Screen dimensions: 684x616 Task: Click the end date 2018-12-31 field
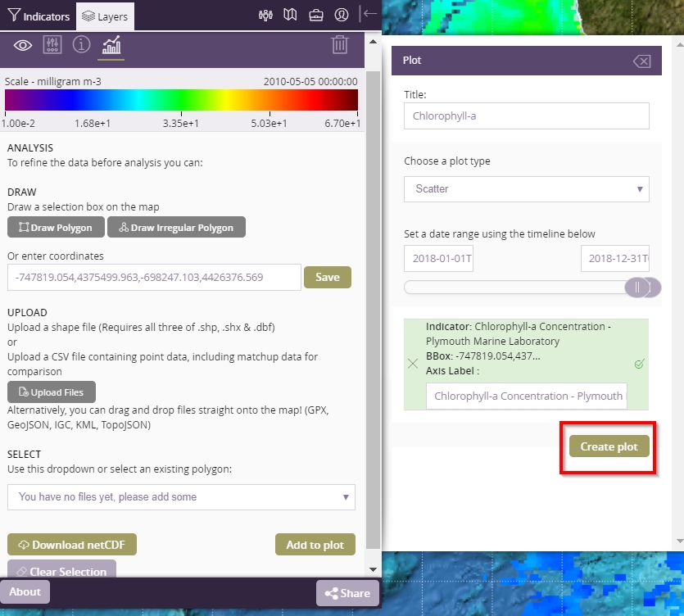(x=615, y=258)
